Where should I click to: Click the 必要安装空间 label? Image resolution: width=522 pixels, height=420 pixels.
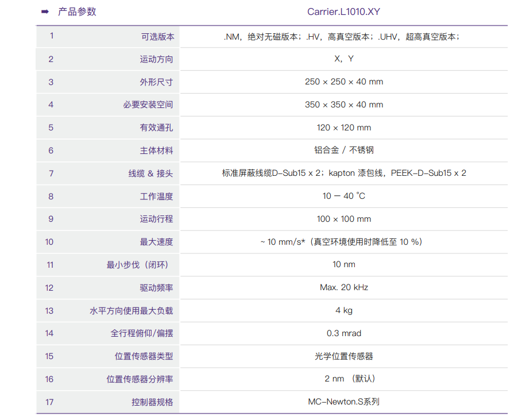[148, 105]
